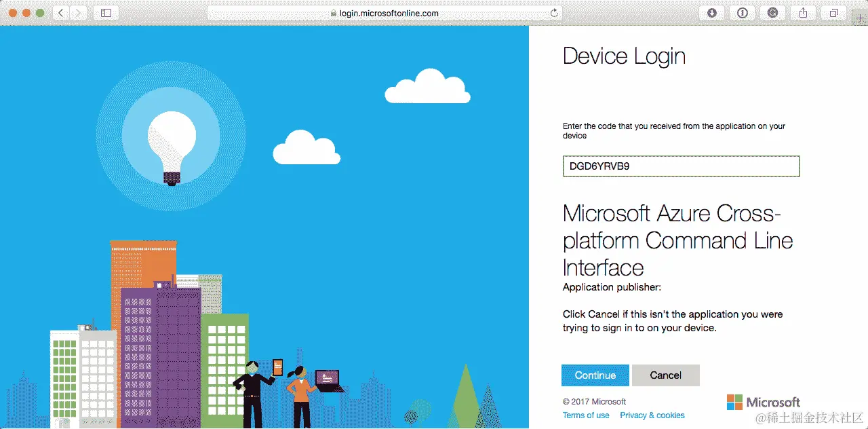Click the Continue button

click(595, 375)
